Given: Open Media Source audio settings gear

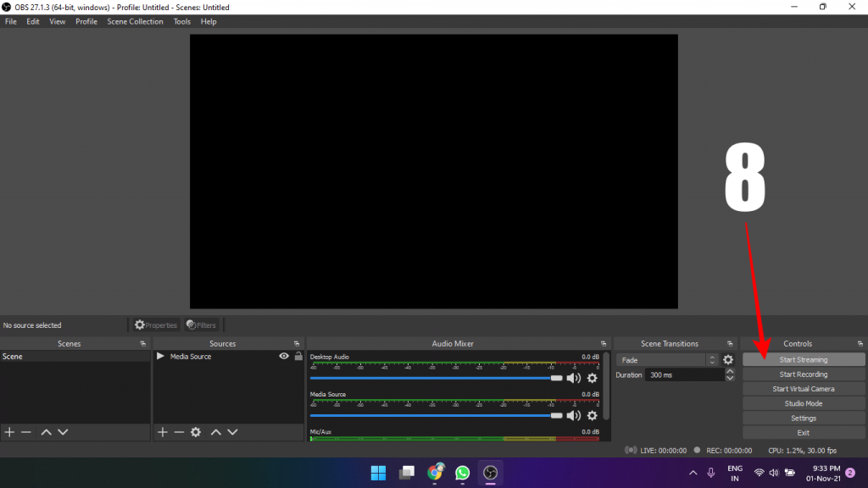Looking at the screenshot, I should (x=593, y=415).
